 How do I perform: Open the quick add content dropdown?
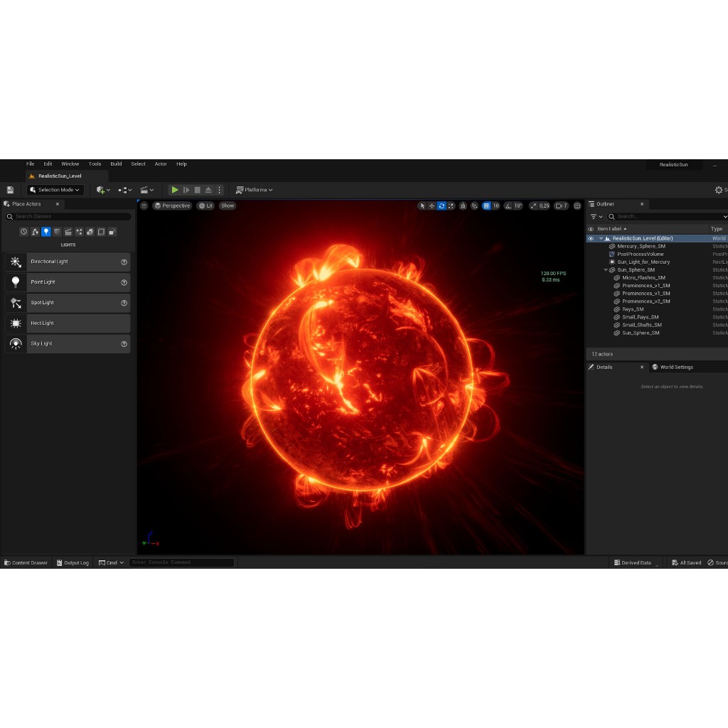tap(103, 190)
